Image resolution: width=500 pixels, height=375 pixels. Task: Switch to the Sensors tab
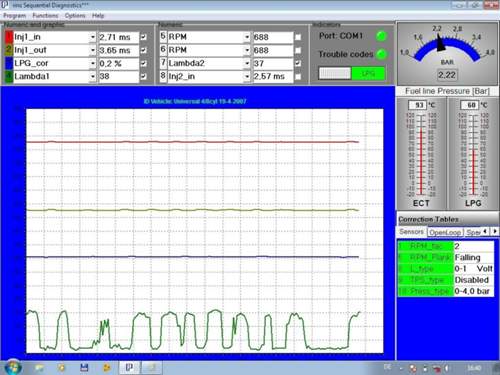click(411, 231)
